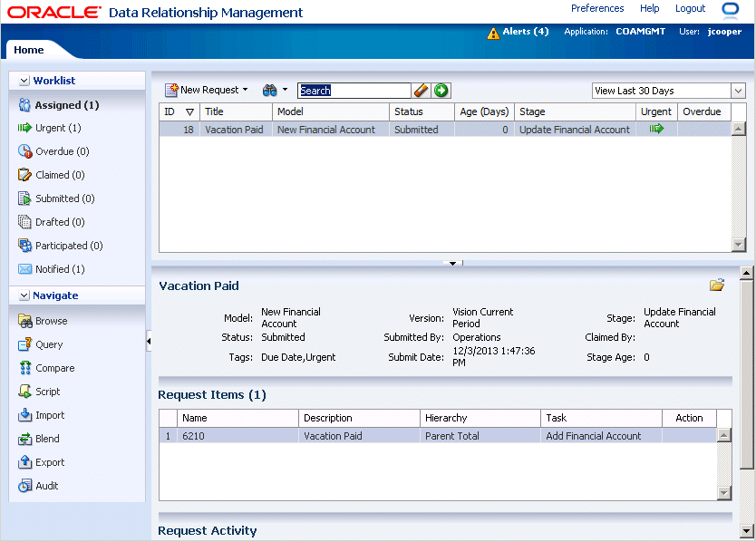The image size is (756, 542).
Task: Open the Assigned (1) worklist link
Action: (67, 105)
